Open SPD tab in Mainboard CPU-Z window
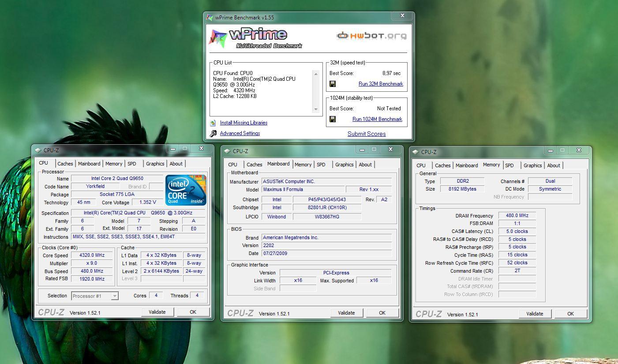The image size is (618, 364). point(321,165)
